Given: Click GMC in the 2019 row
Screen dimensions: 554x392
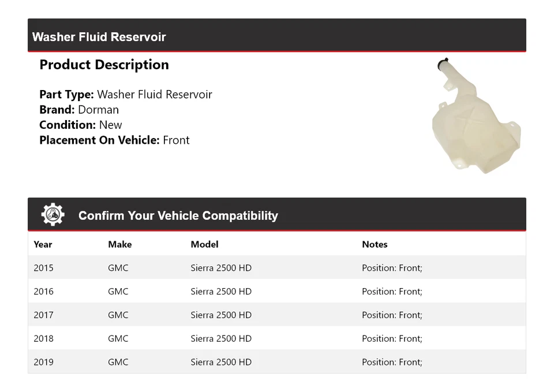Looking at the screenshot, I should click(x=118, y=362).
